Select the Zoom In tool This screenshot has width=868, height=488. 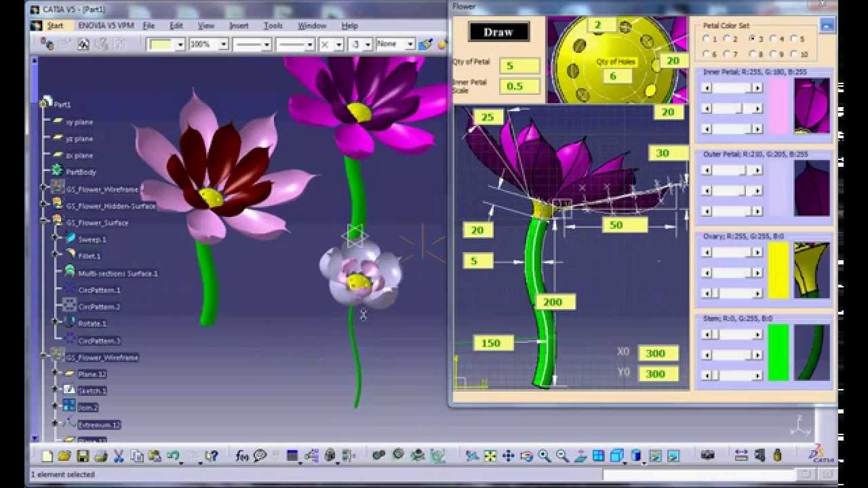pos(544,457)
